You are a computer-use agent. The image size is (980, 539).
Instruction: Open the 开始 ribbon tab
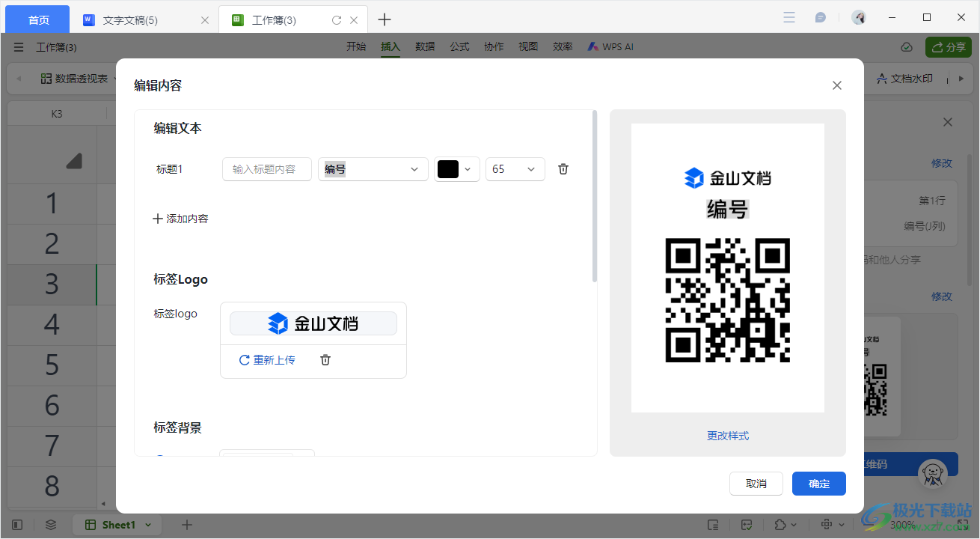tap(356, 46)
